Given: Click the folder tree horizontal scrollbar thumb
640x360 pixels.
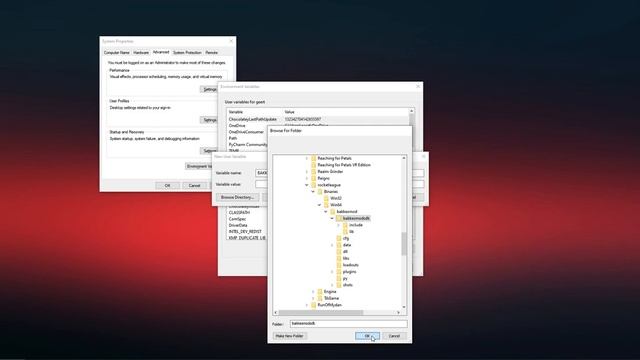Looking at the screenshot, I should [x=321, y=313].
